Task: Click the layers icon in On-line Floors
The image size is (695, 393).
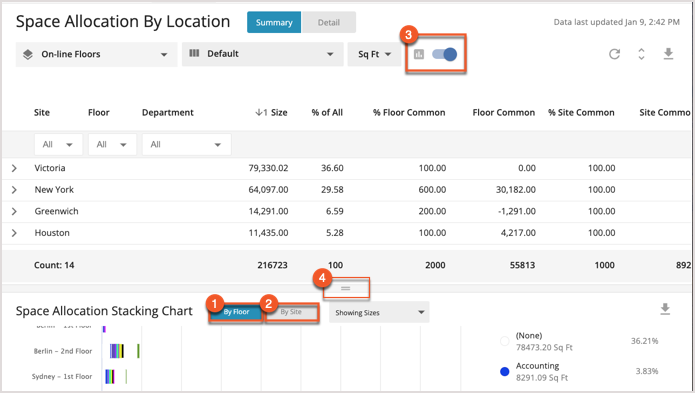Action: click(x=28, y=54)
